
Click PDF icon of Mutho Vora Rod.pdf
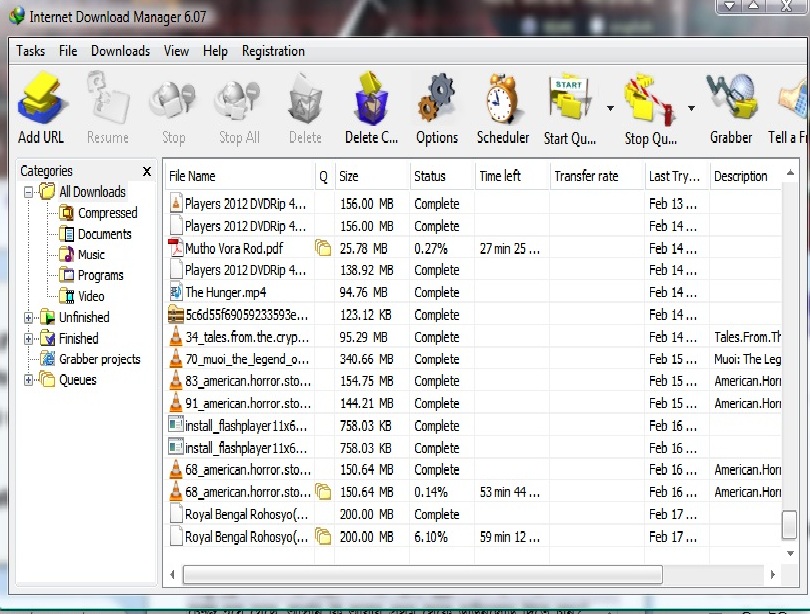coord(176,248)
